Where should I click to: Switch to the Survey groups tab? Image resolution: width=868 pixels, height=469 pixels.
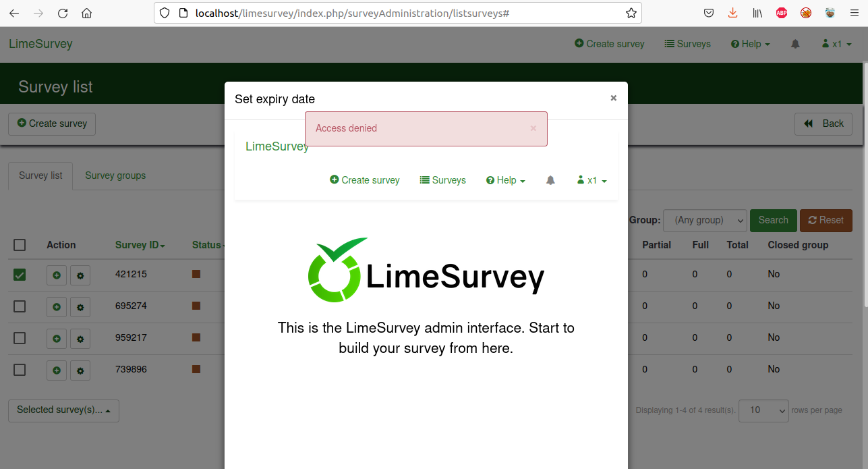coord(115,175)
